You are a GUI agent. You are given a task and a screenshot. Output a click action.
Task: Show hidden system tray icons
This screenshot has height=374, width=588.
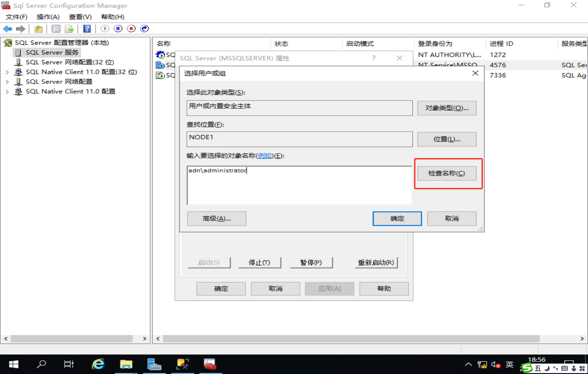(x=468, y=364)
